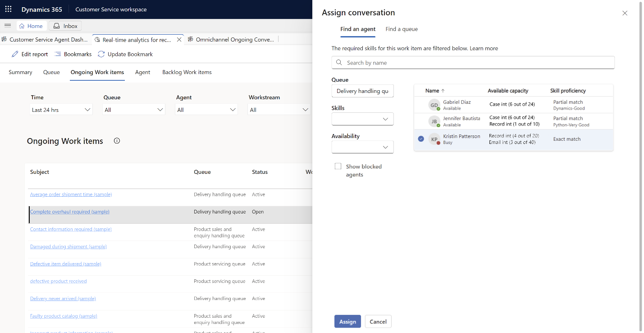Click the info icon beside Ongoing Work items
644x333 pixels.
pos(117,141)
